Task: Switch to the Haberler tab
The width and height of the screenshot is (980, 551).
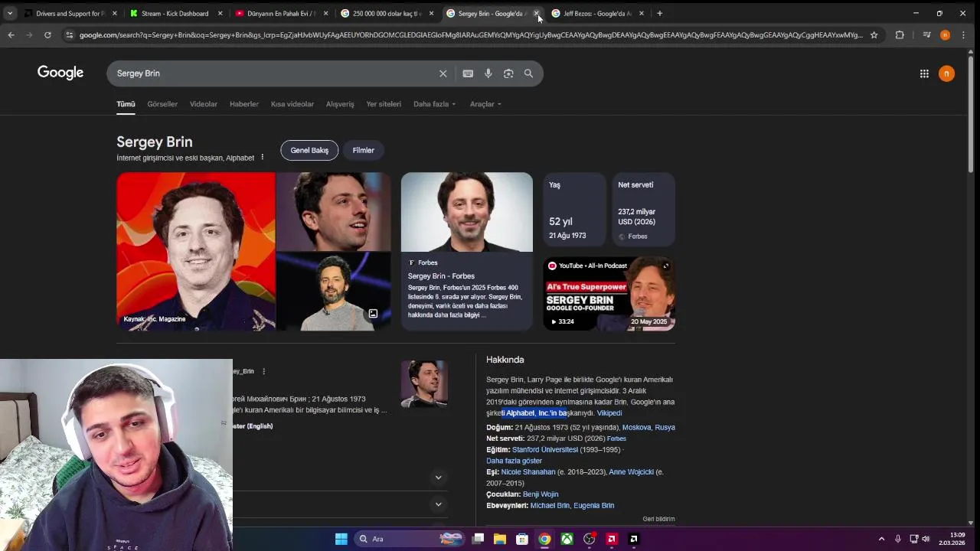Action: click(244, 104)
